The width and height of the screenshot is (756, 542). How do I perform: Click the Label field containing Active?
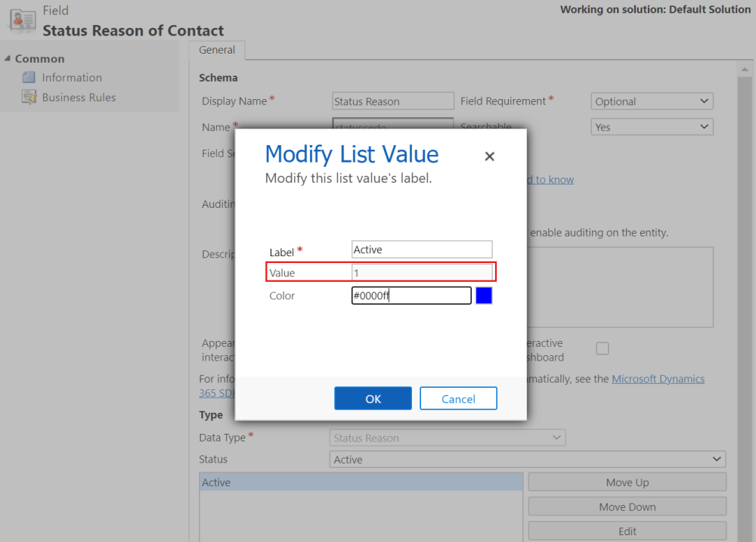point(421,249)
